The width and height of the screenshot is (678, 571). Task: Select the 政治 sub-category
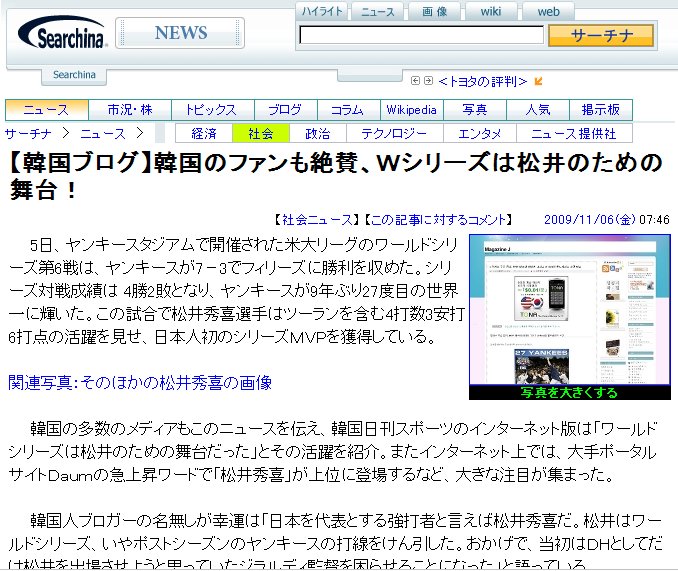pos(317,134)
